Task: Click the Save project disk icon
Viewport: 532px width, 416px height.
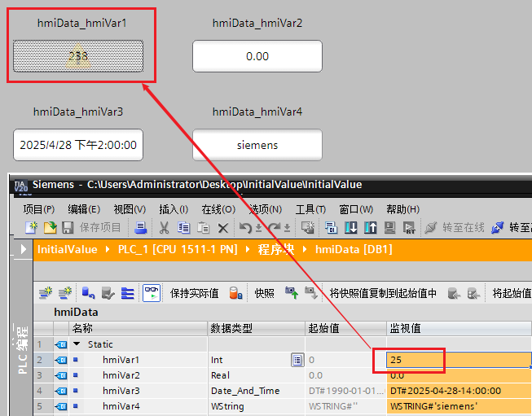Action: point(68,228)
